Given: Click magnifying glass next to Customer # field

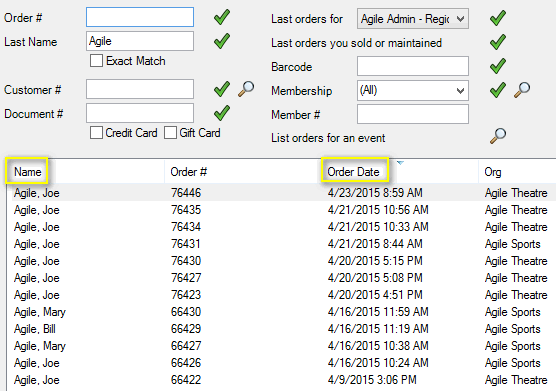Looking at the screenshot, I should [246, 89].
